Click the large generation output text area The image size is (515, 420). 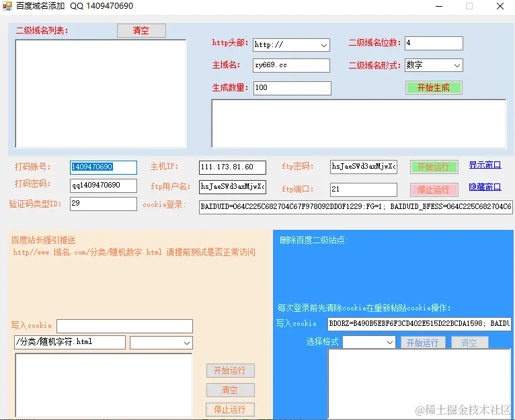[358, 124]
